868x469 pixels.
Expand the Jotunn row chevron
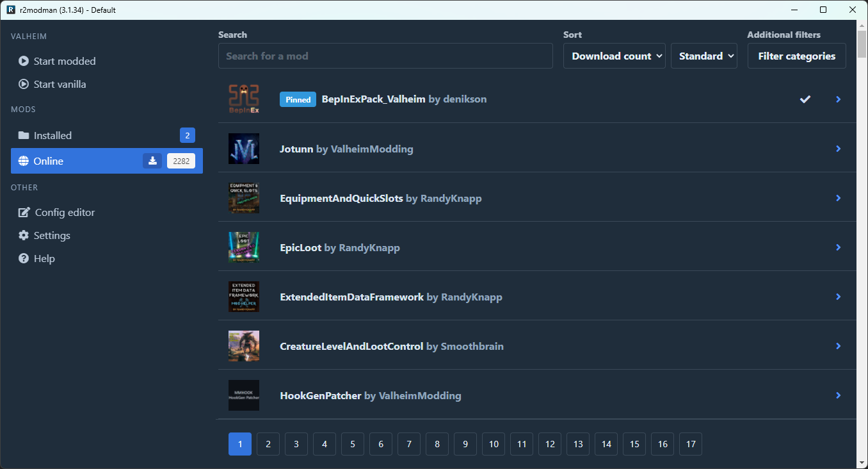click(839, 149)
